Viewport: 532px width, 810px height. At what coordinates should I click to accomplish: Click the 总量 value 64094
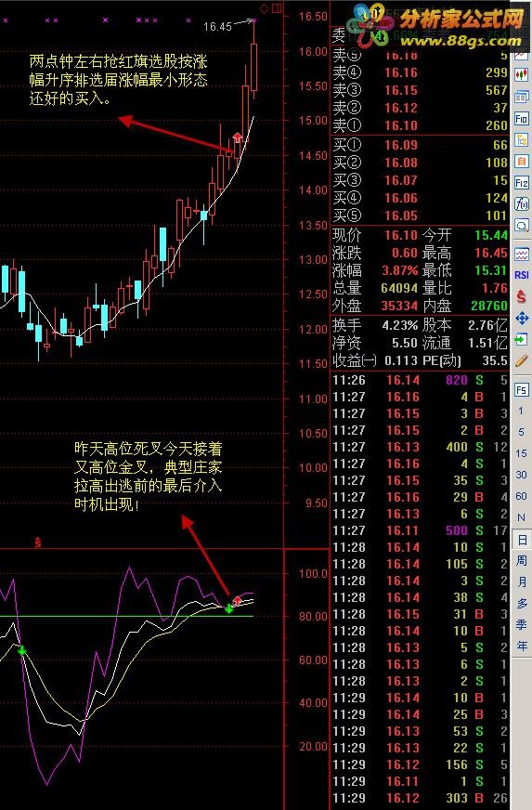point(398,288)
